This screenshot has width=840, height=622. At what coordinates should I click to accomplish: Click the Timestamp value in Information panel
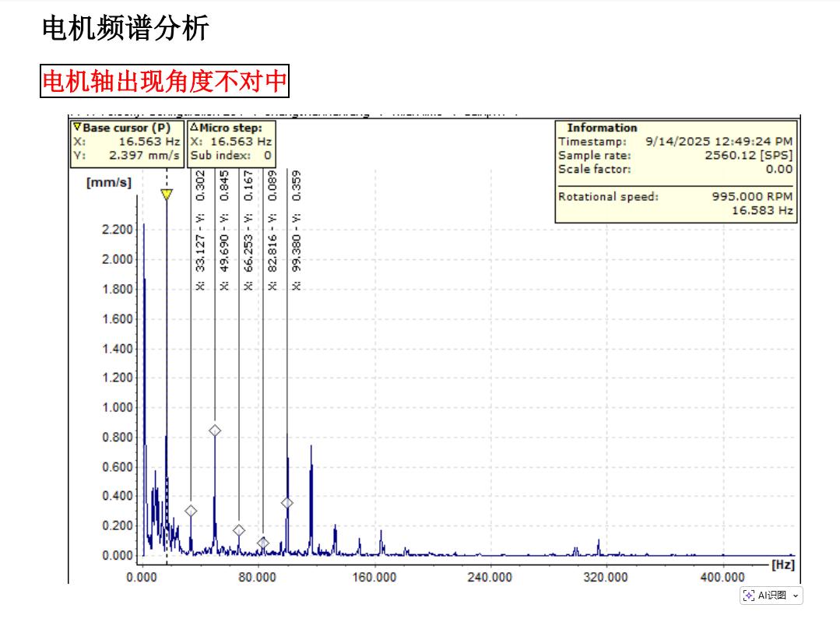(719, 142)
